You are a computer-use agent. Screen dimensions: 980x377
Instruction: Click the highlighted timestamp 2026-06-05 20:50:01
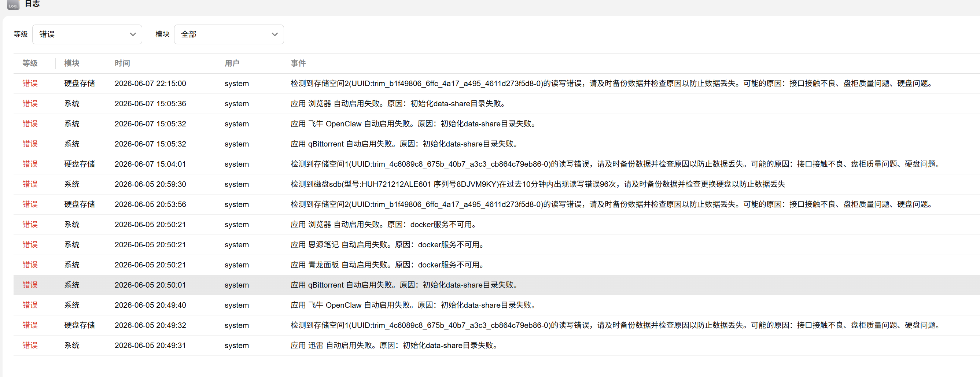(x=150, y=285)
